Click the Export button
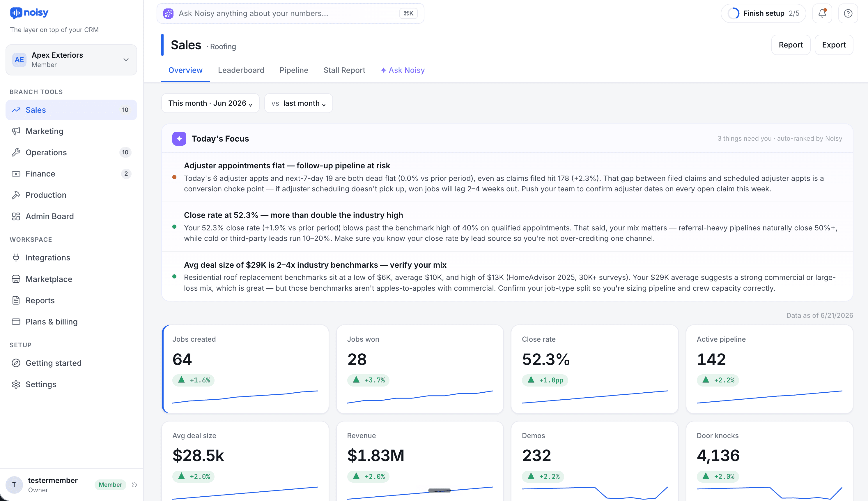Image resolution: width=868 pixels, height=501 pixels. coord(834,45)
